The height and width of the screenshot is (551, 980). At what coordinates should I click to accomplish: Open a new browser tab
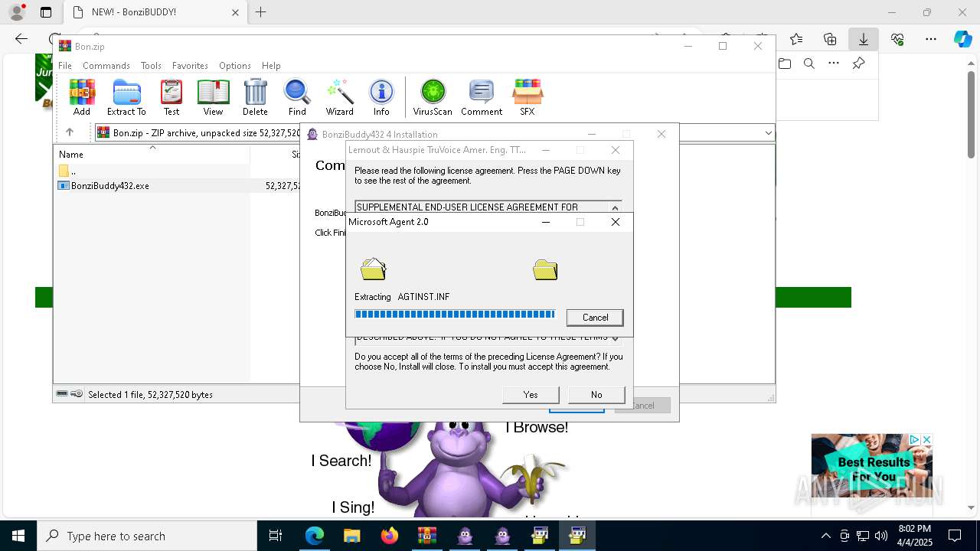point(261,12)
